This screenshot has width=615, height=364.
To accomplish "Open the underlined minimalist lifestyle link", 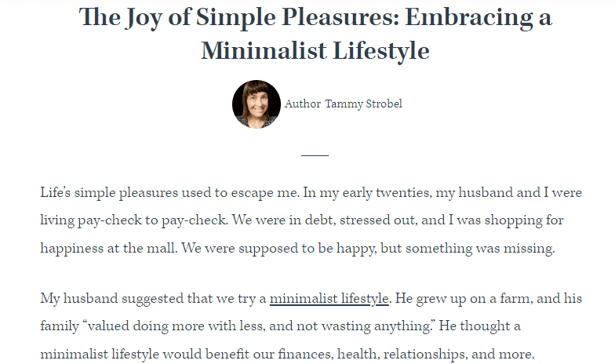I will (329, 299).
